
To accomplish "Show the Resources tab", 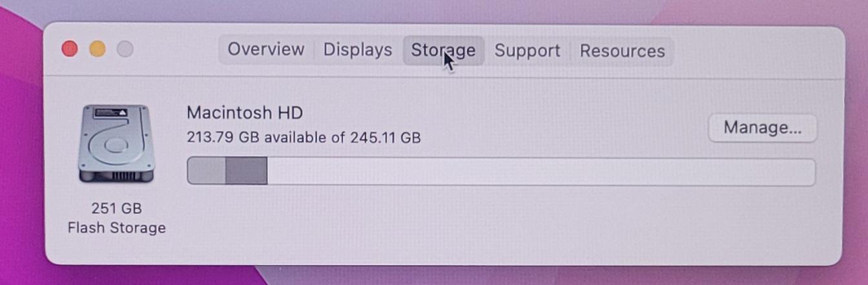I will [622, 51].
